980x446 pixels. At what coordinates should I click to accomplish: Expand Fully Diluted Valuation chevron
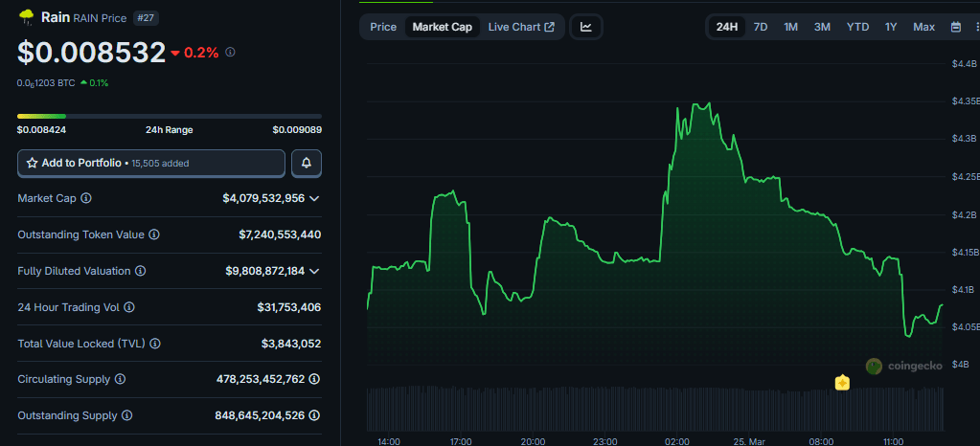coord(314,271)
